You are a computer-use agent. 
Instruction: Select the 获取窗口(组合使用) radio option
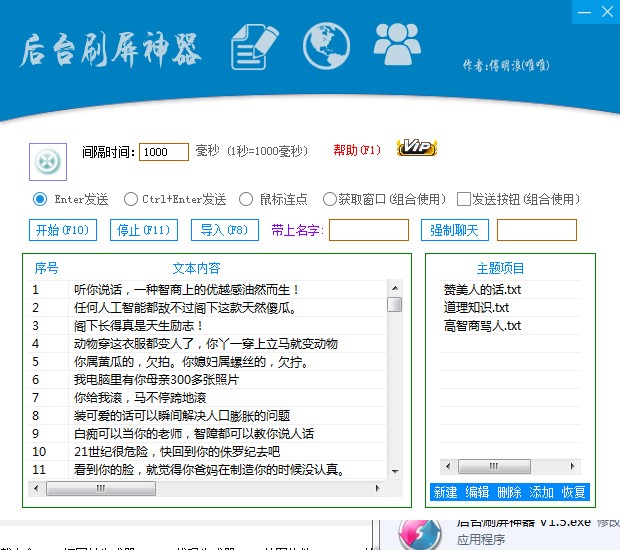329,199
